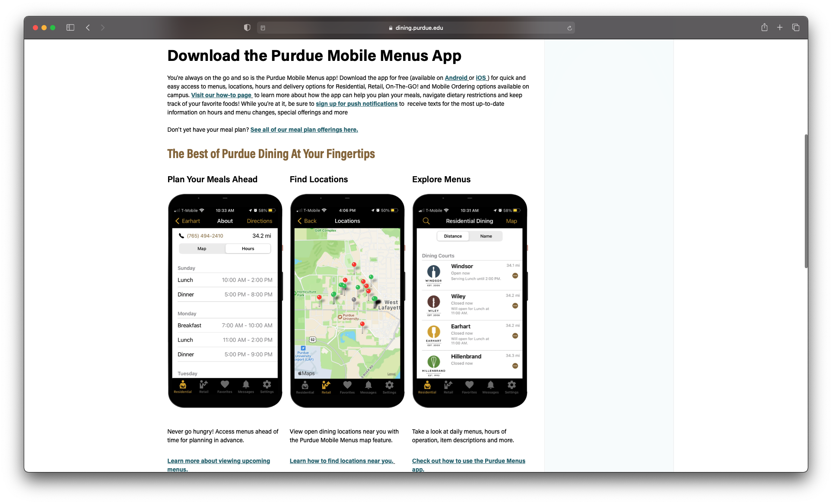Expand Windsor dining court details
The image size is (832, 504).
click(x=514, y=275)
